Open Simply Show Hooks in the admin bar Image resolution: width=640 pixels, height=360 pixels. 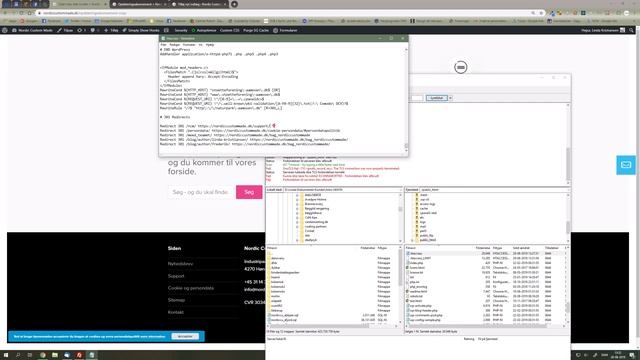[x=141, y=30]
